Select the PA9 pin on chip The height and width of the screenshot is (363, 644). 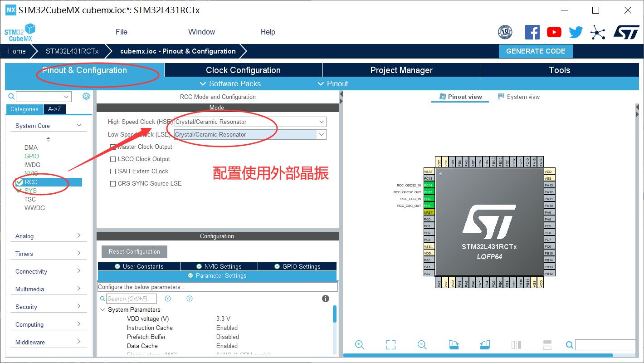coord(549,212)
